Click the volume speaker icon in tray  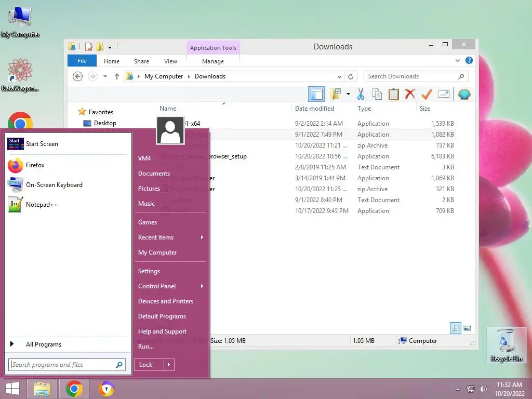tap(483, 389)
